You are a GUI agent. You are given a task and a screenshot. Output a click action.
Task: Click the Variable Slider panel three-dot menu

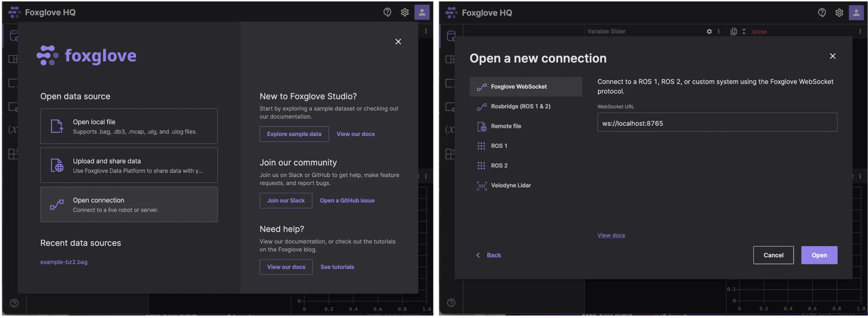[718, 32]
